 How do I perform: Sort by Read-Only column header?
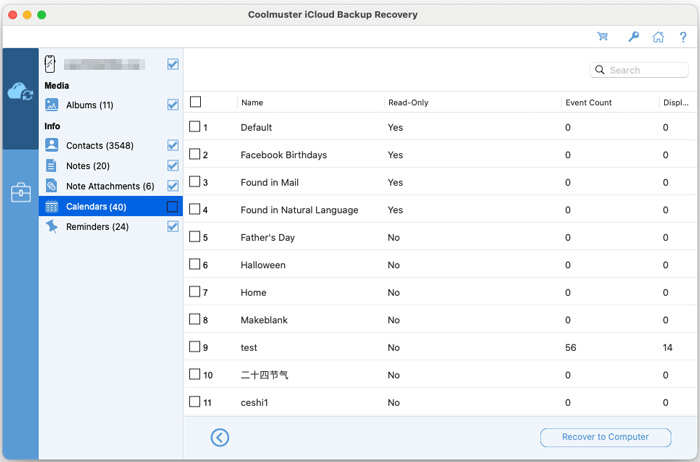(x=408, y=103)
